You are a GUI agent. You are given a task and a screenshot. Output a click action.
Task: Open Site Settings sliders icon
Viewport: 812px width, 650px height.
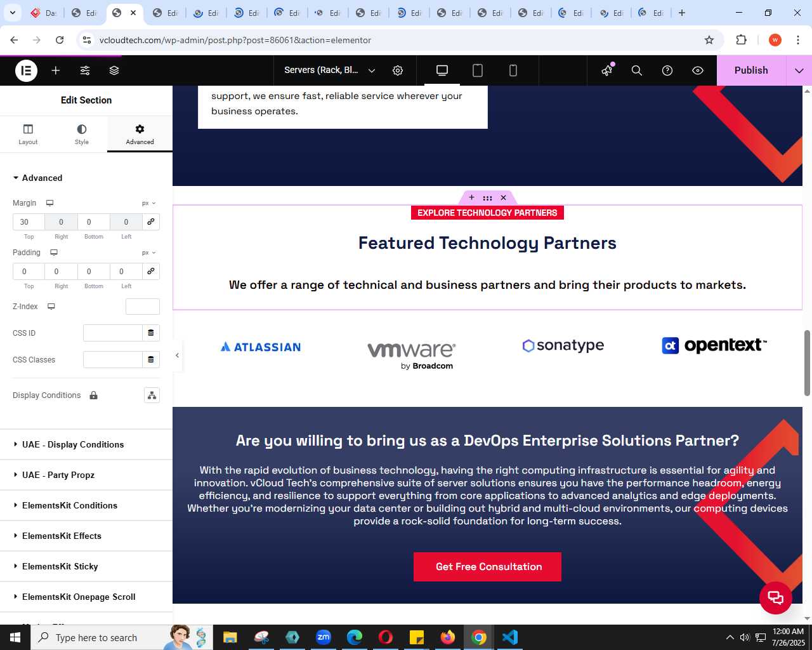pos(85,70)
